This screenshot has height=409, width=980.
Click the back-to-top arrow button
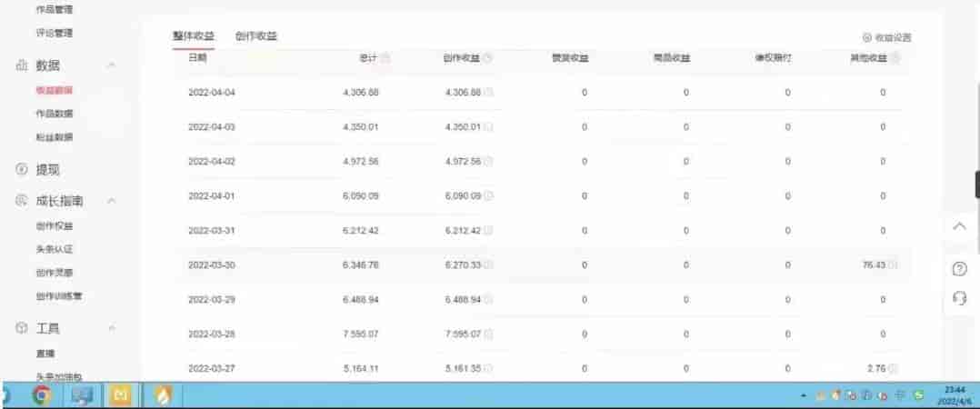(x=959, y=226)
